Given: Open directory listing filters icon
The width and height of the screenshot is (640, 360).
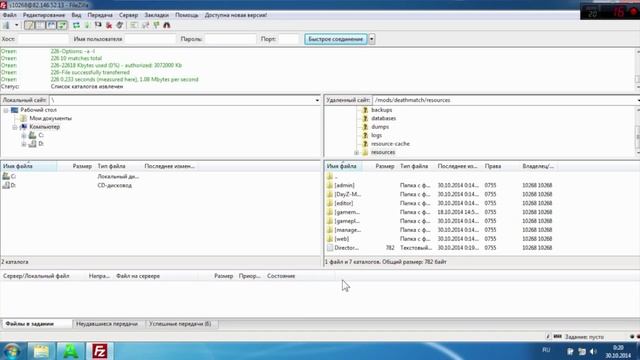Looking at the screenshot, I should (x=134, y=25).
